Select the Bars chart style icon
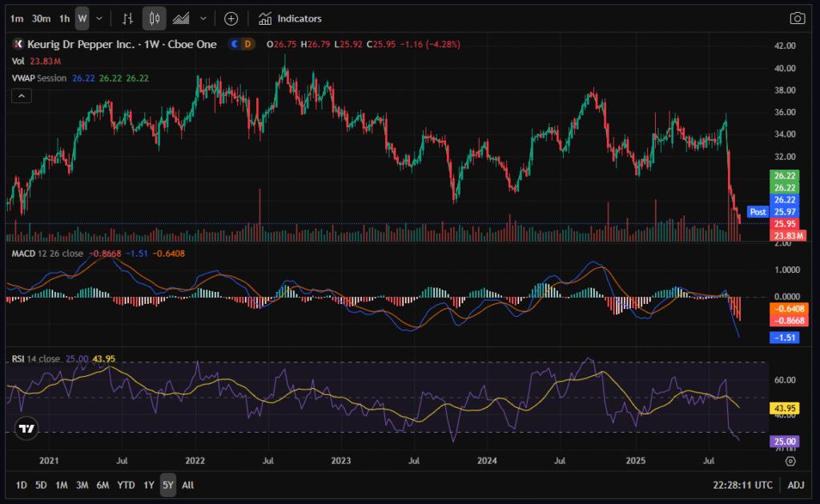 click(x=127, y=18)
